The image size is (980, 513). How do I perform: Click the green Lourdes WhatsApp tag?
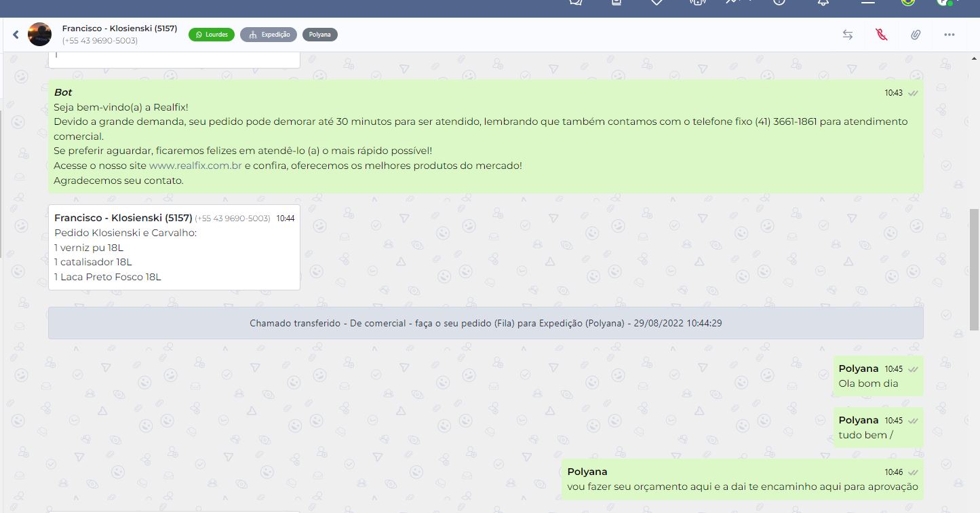pos(212,35)
